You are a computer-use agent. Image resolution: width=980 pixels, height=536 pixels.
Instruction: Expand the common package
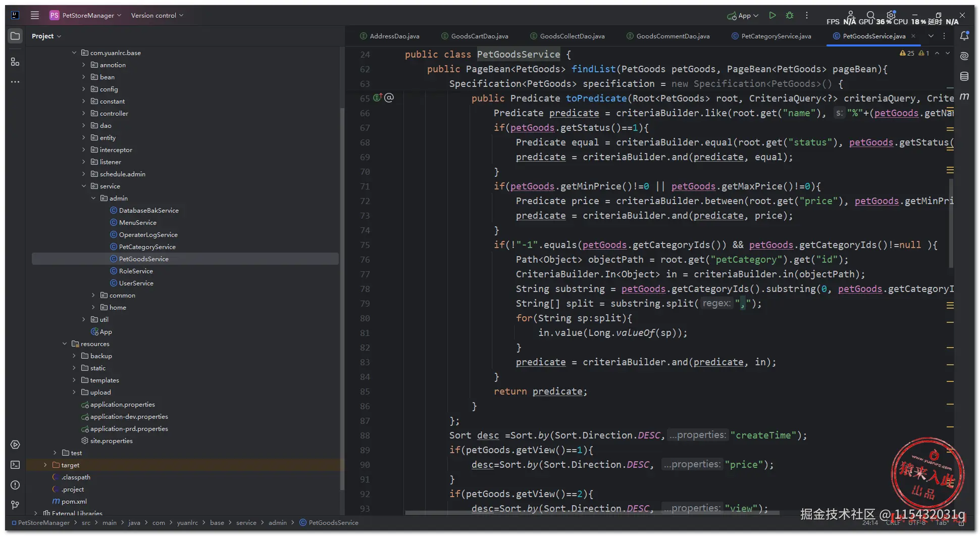[x=93, y=295]
